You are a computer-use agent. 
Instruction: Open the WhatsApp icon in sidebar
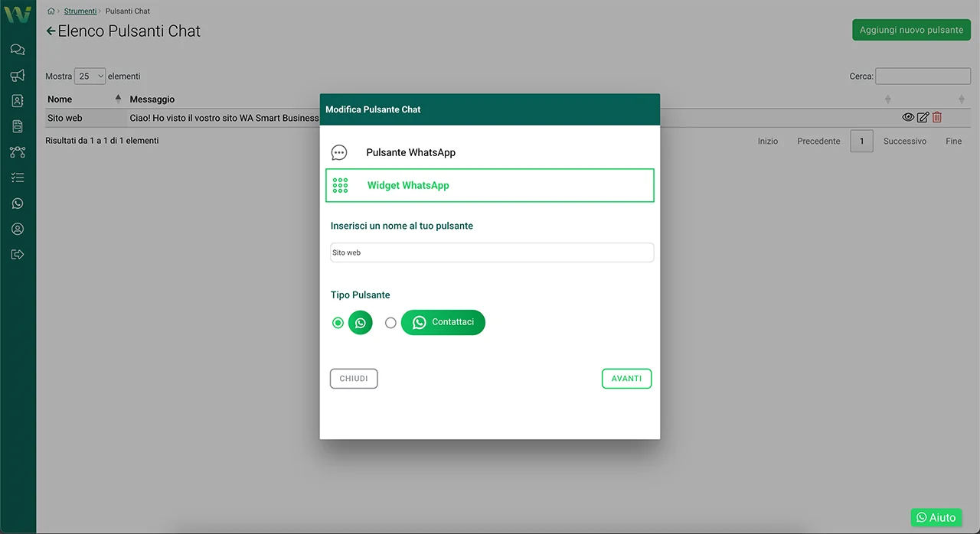[18, 204]
